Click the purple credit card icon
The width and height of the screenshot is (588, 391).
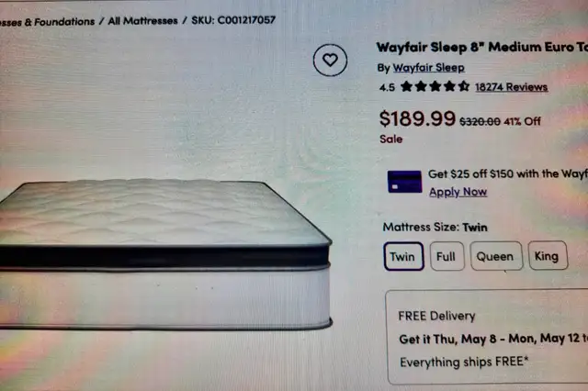404,182
